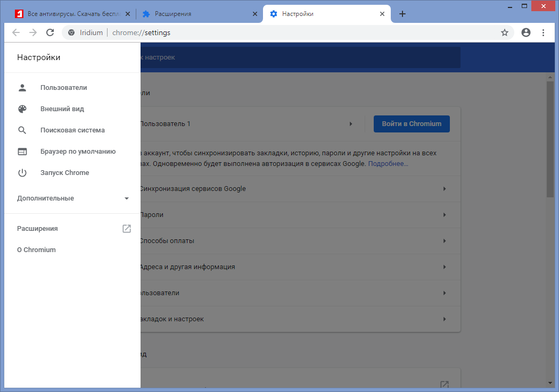
Task: Click the forward navigation arrow
Action: tap(33, 33)
